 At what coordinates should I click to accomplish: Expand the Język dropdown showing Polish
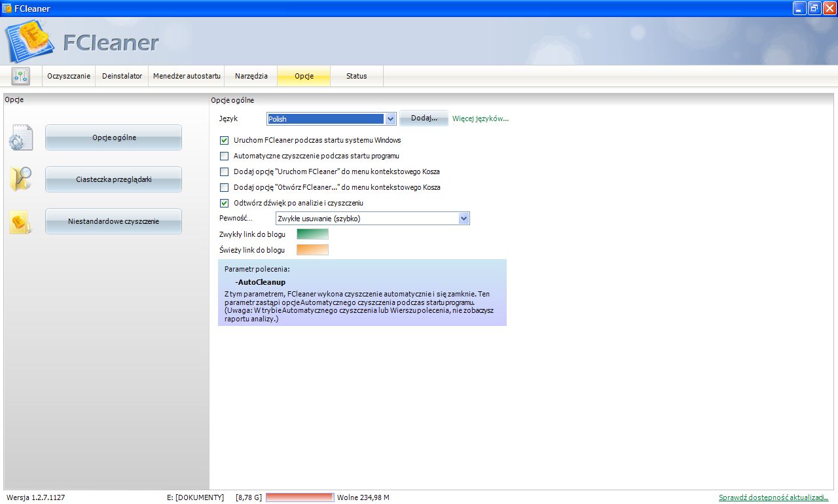pyautogui.click(x=390, y=119)
